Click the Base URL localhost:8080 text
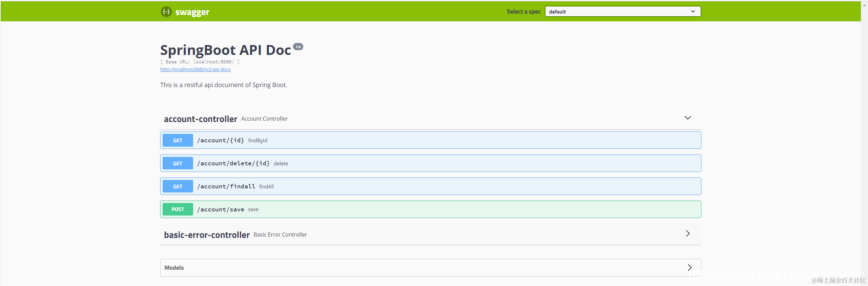Image resolution: width=868 pixels, height=286 pixels. point(200,62)
